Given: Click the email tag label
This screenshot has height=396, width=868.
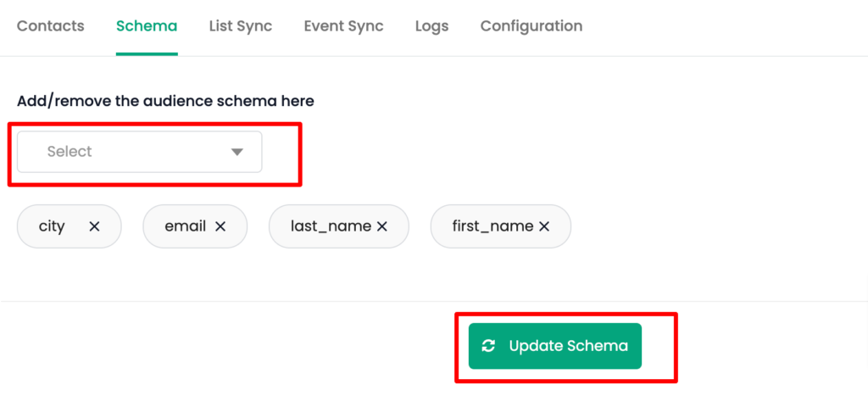Looking at the screenshot, I should click(186, 226).
